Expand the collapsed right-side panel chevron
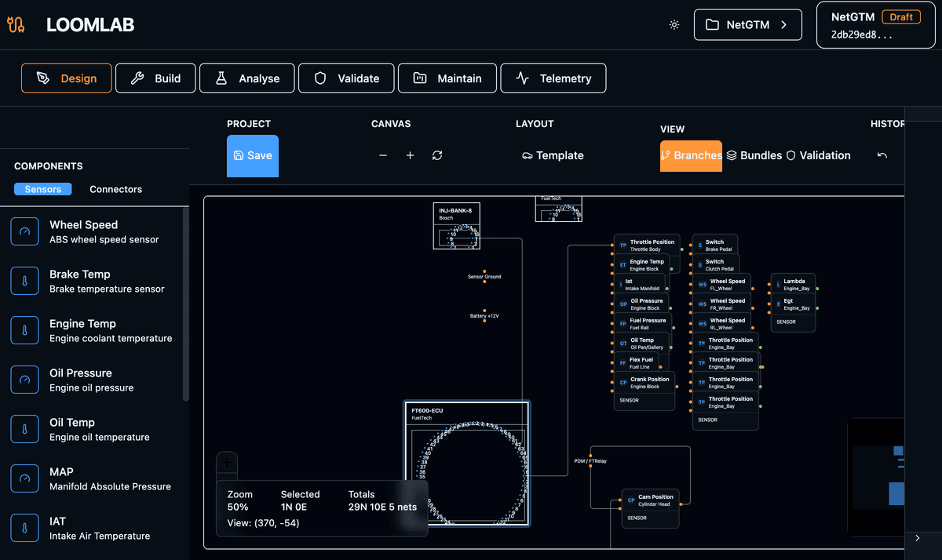 (917, 539)
